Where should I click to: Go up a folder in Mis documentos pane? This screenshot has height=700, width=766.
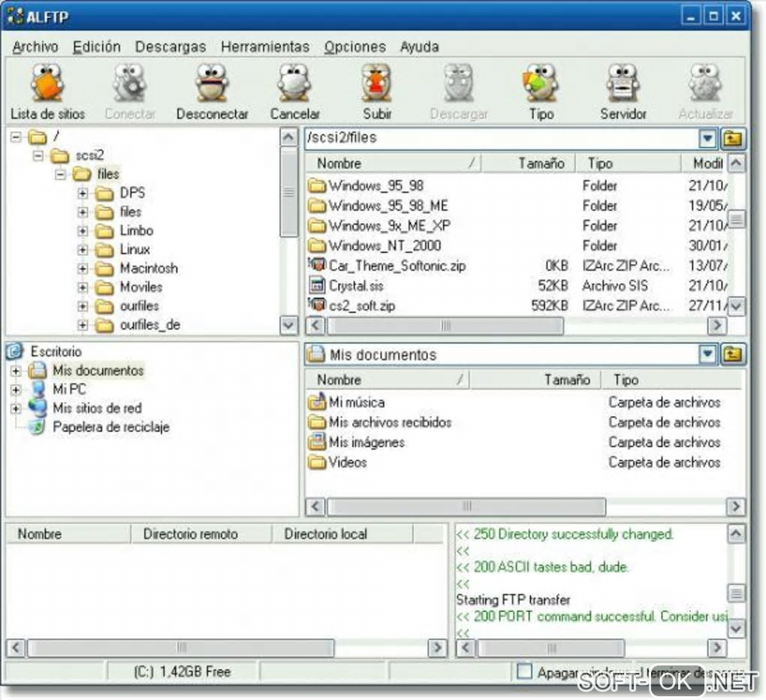click(x=733, y=355)
